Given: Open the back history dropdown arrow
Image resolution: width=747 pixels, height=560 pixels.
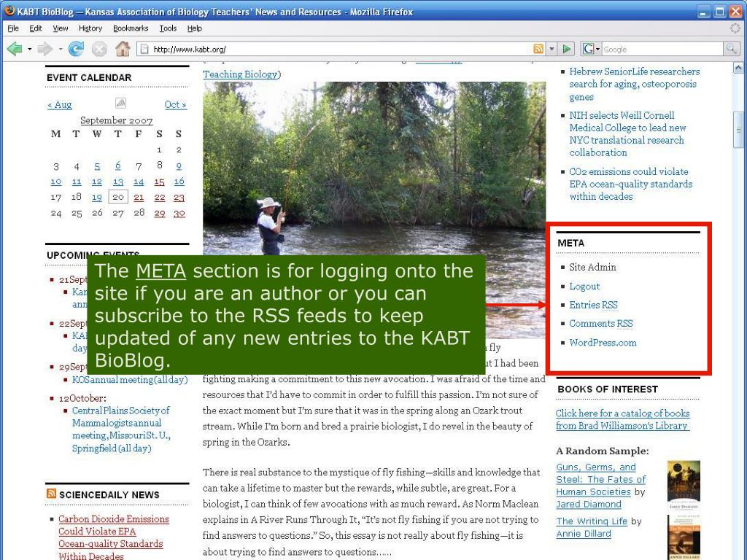Looking at the screenshot, I should click(x=29, y=49).
